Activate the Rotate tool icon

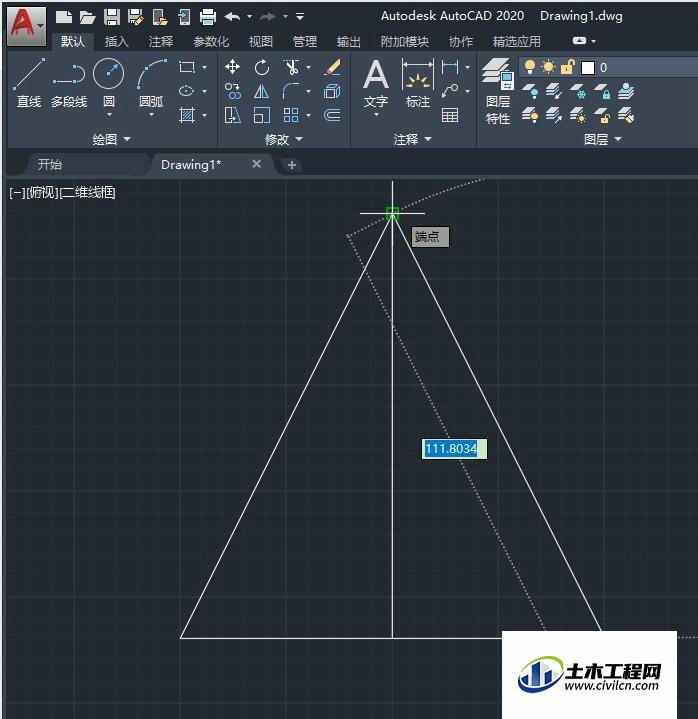[x=261, y=67]
